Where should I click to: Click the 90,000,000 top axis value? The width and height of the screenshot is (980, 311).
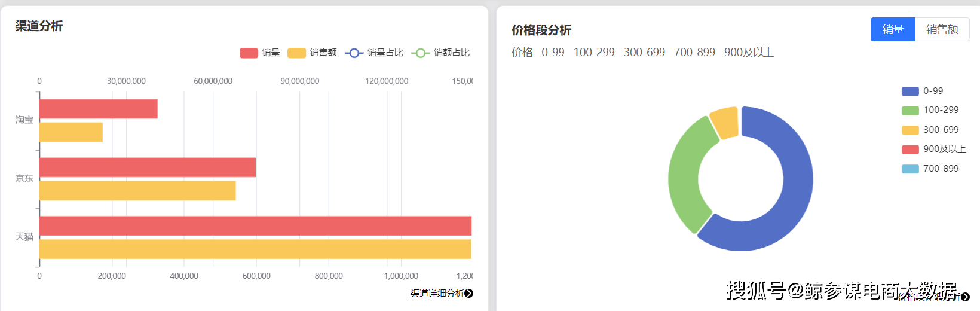pos(300,81)
